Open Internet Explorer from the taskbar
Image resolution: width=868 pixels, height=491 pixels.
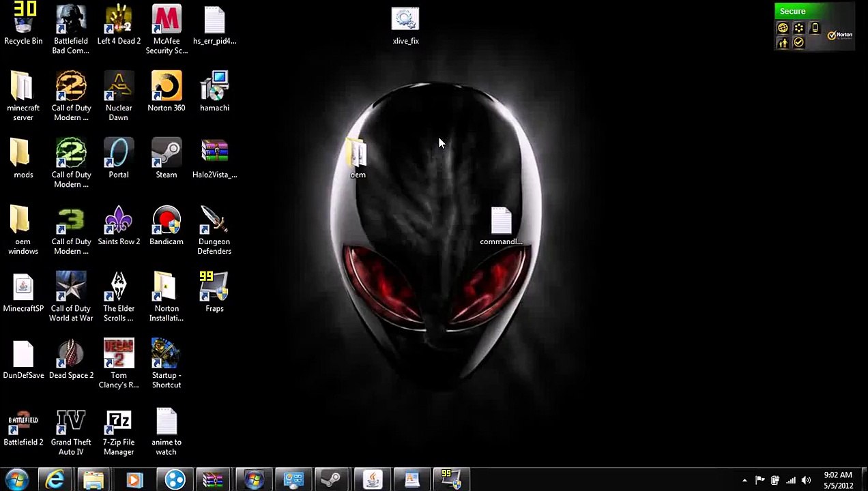55,480
